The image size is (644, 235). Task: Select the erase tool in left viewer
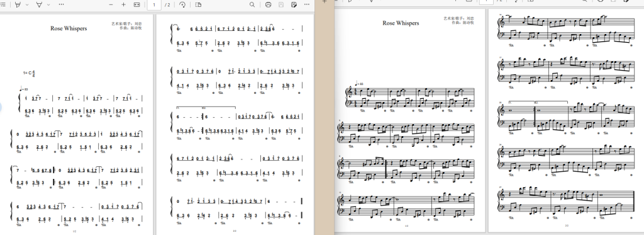coord(40,4)
